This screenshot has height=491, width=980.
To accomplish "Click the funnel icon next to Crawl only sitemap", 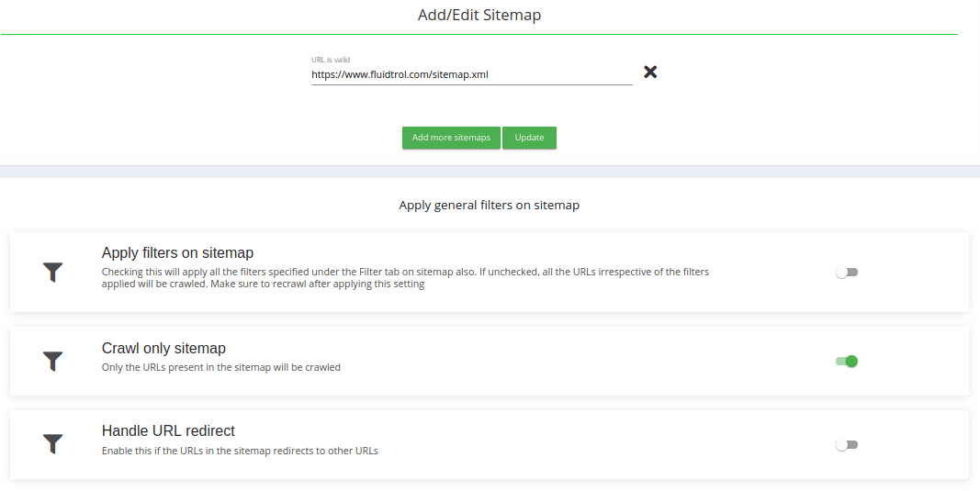I will tap(53, 361).
